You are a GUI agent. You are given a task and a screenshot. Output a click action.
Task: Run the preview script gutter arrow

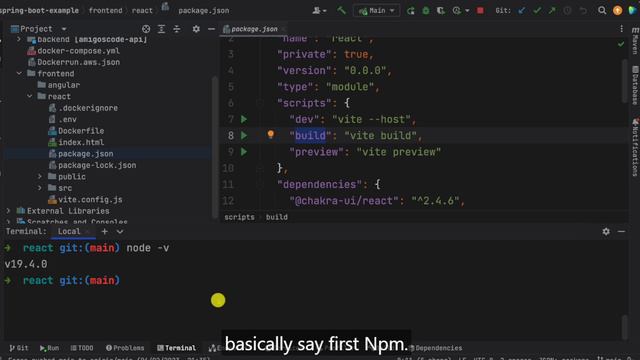[x=244, y=152]
